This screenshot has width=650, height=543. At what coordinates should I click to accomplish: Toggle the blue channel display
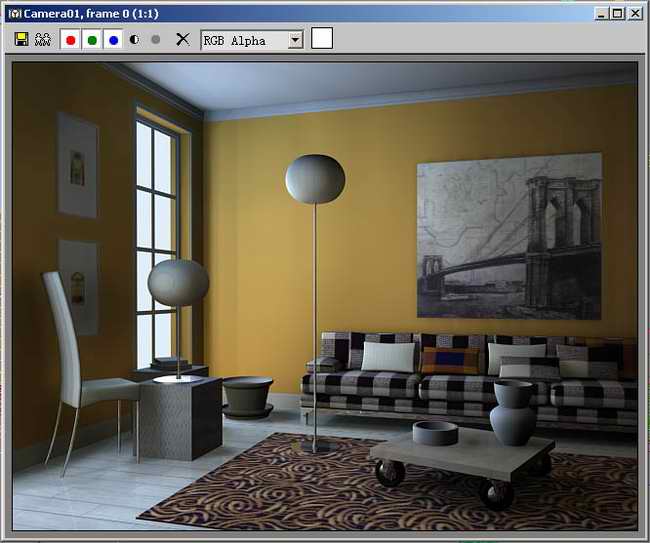114,40
